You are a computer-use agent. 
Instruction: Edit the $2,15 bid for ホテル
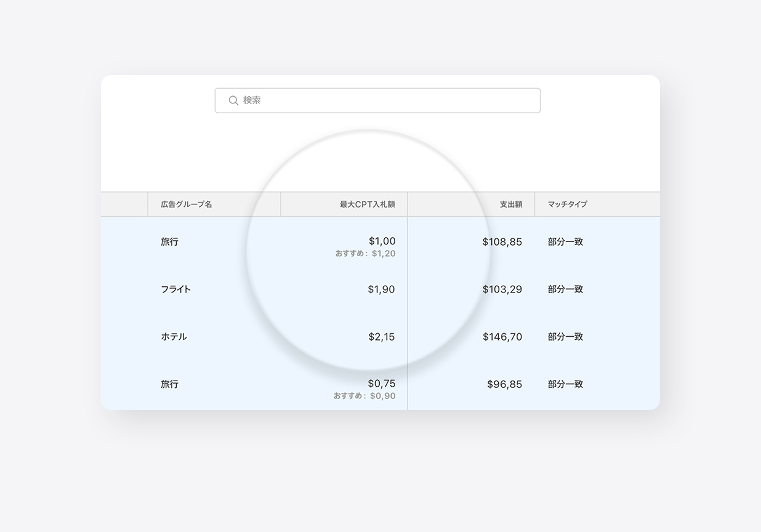click(x=381, y=337)
